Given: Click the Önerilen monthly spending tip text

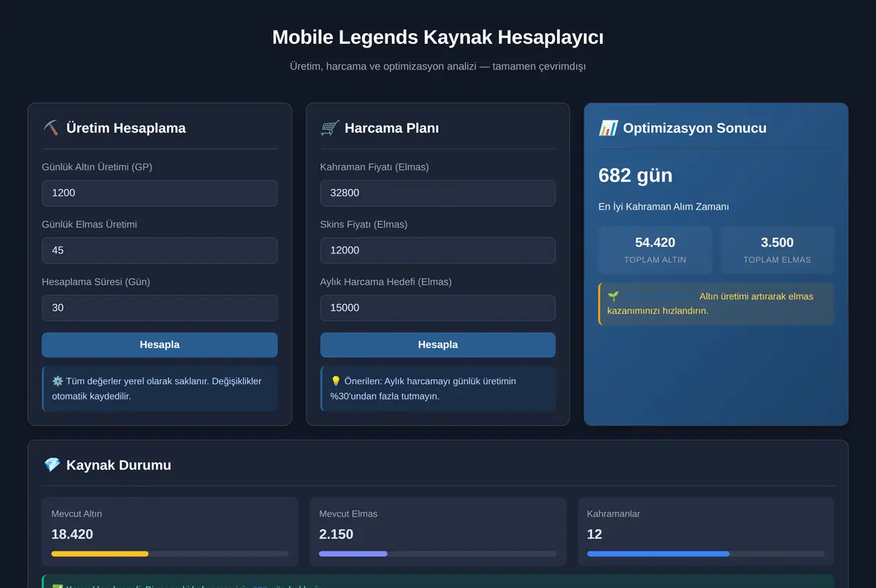Looking at the screenshot, I should tap(438, 389).
